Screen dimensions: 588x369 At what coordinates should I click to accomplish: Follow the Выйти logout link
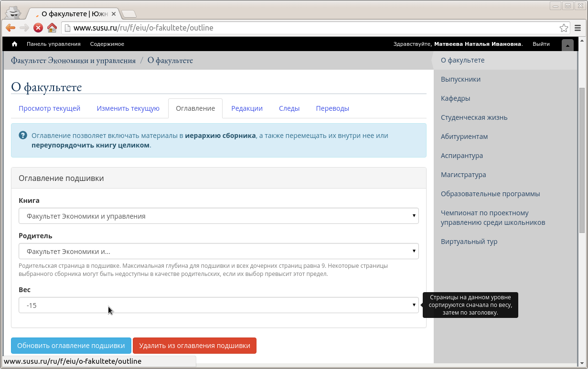click(541, 44)
